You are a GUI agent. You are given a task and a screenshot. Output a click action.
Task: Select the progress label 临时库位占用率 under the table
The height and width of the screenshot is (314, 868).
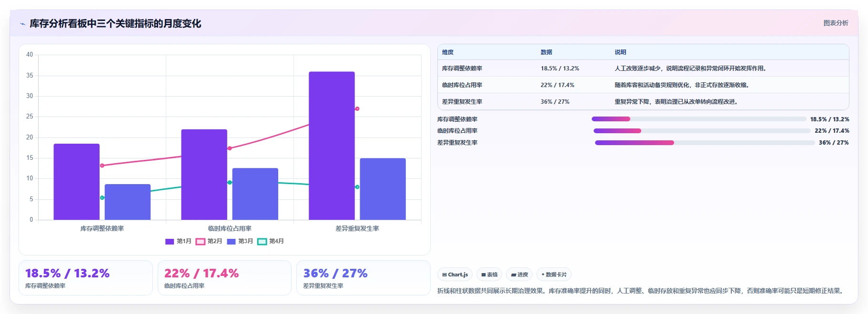pyautogui.click(x=457, y=131)
